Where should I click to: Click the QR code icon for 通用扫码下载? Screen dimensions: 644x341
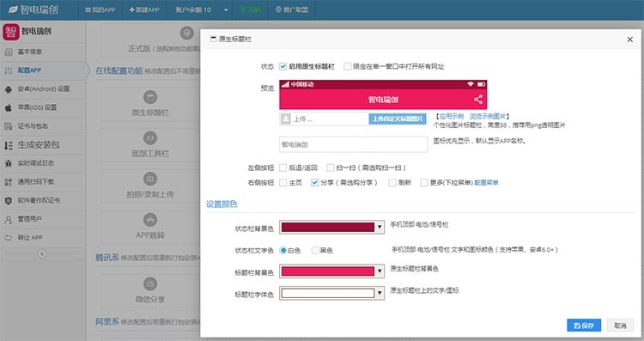[x=9, y=182]
